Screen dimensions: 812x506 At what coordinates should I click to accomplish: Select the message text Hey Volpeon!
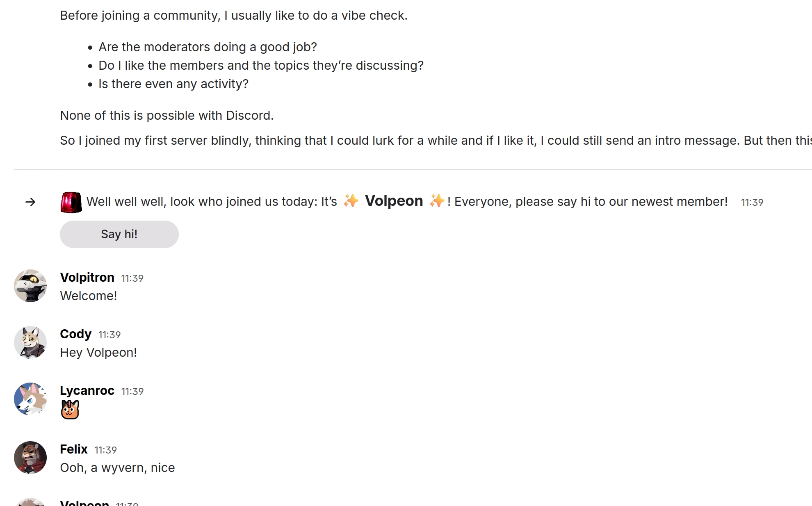tap(98, 352)
